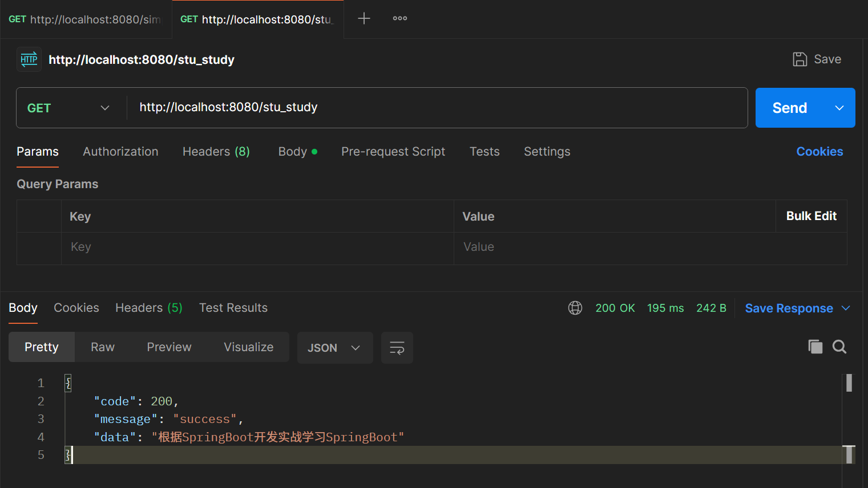Switch to the localhost:8080/sim request tab
The width and height of the screenshot is (868, 488).
click(86, 19)
